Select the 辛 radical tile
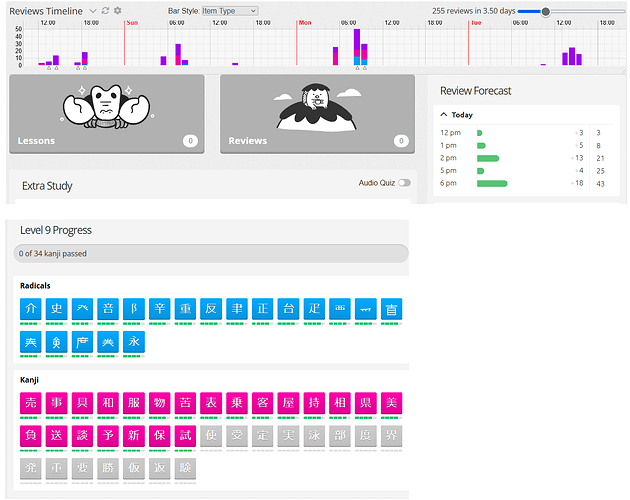The image size is (630, 500). click(x=160, y=309)
